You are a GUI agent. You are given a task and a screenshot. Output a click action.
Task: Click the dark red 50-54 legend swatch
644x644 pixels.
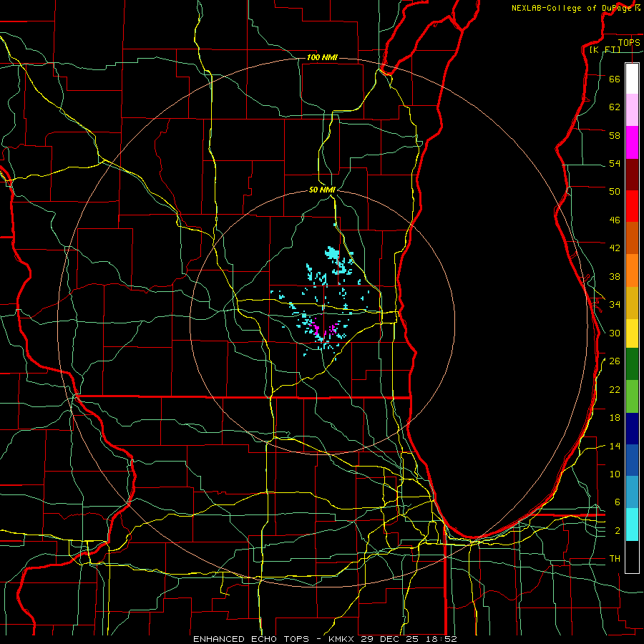[632, 175]
